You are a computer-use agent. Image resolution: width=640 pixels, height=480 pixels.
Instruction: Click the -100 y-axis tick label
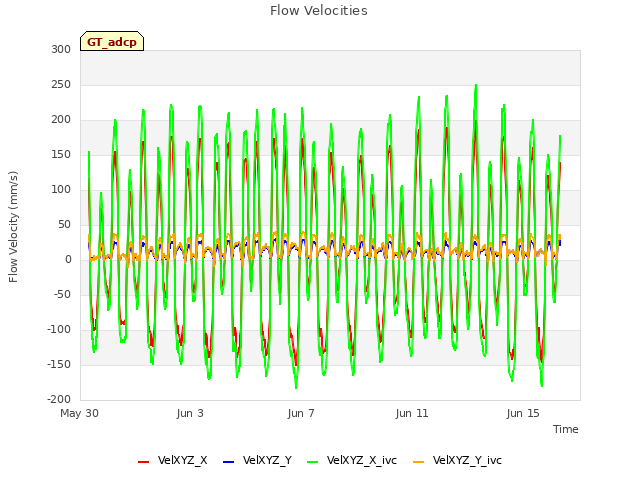(59, 329)
